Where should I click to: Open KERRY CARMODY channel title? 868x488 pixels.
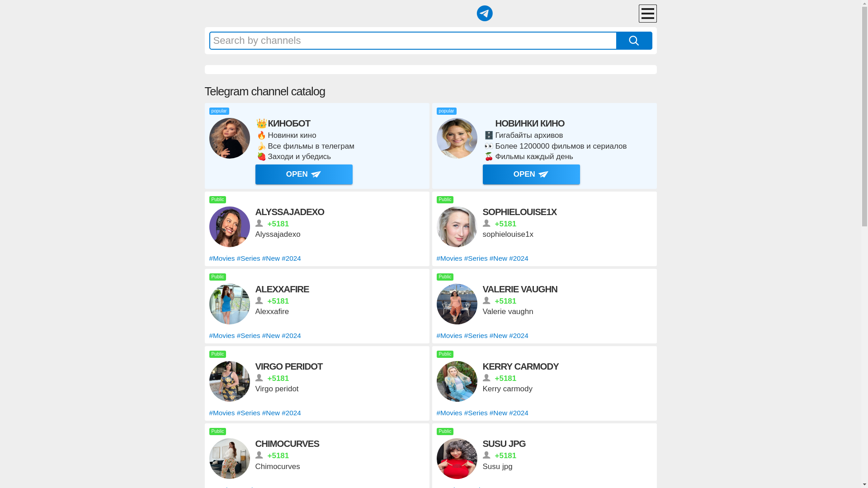tap(521, 366)
